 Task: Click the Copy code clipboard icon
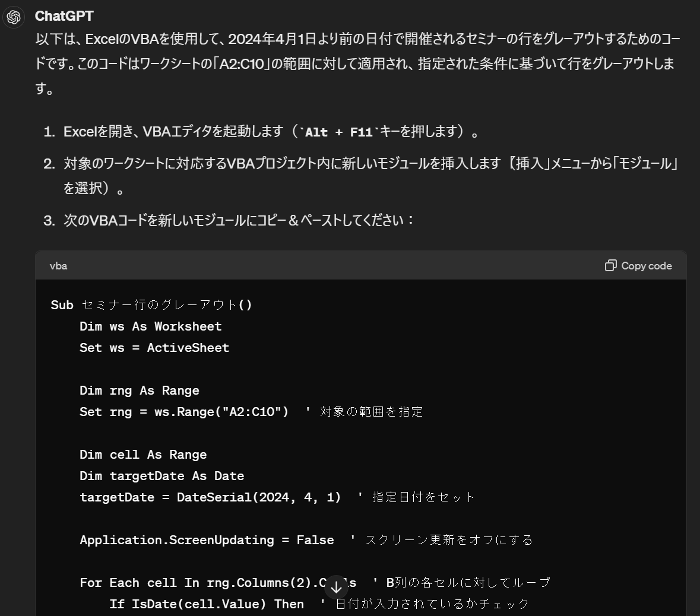610,265
